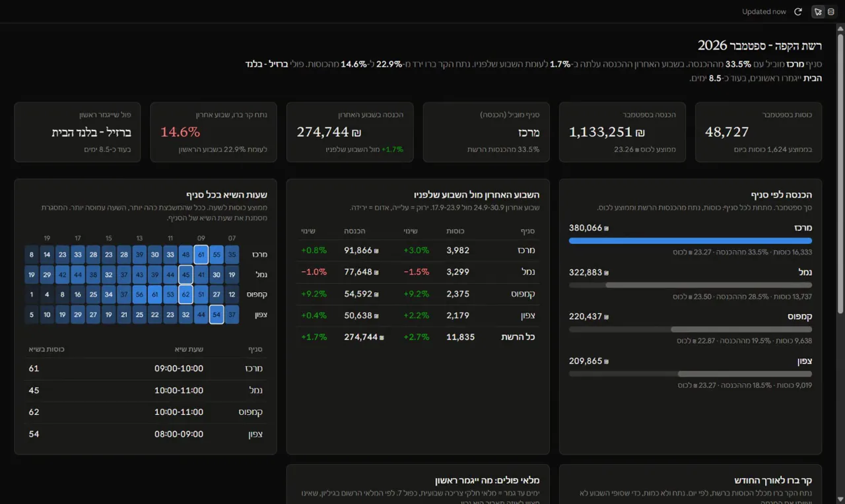
Task: Click the "08:00-09:00" peak hour for צפון
Action: click(179, 434)
